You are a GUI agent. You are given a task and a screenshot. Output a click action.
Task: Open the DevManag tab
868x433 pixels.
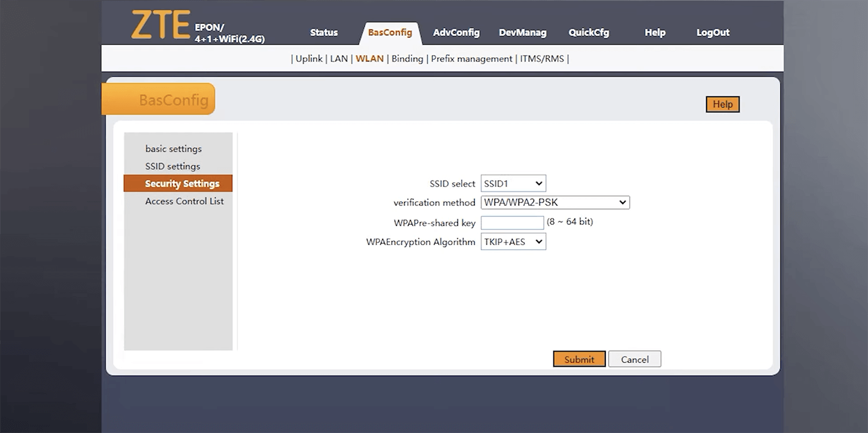click(523, 32)
